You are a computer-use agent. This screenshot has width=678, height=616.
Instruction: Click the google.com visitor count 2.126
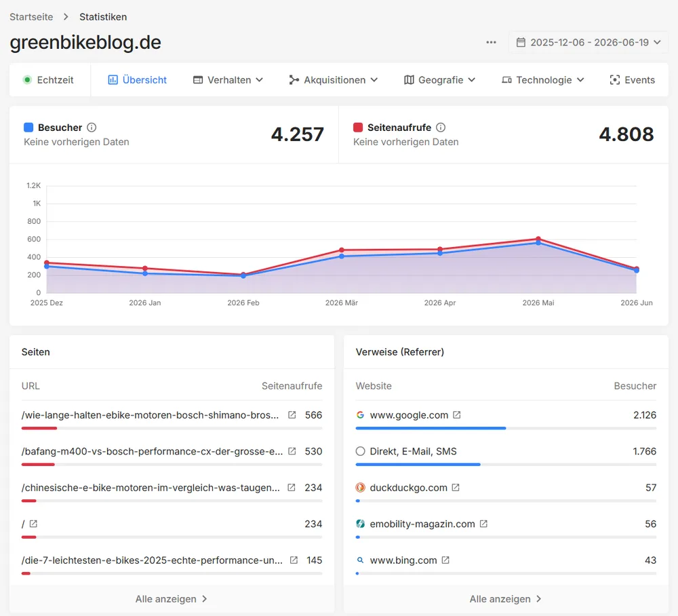645,415
